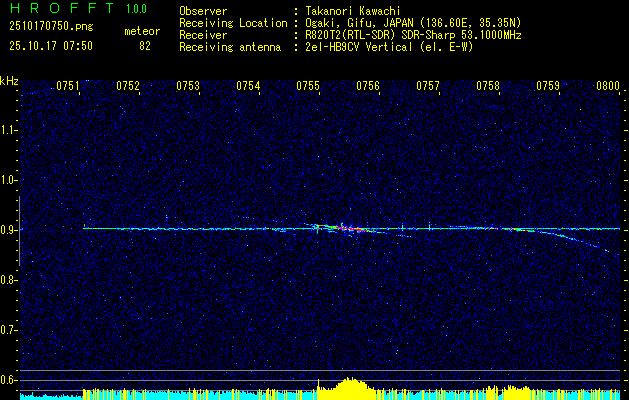Image resolution: width=629 pixels, height=400 pixels.
Task: Click frequency axis label 0.8
Action: (x=8, y=280)
